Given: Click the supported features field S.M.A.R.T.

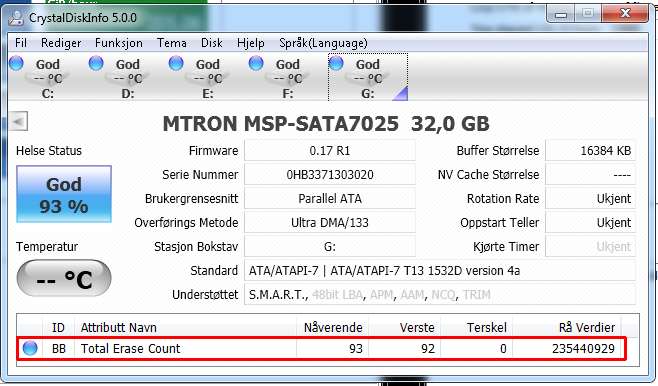Looking at the screenshot, I should click(440, 295).
